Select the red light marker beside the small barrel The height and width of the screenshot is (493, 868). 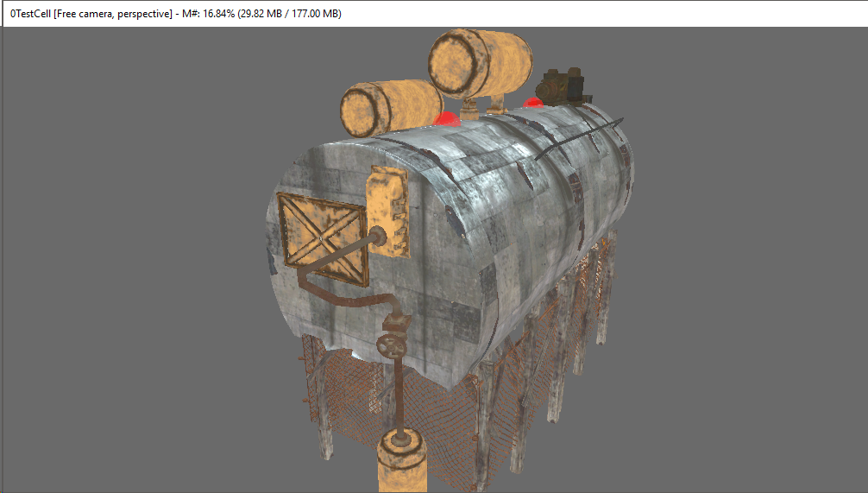click(x=446, y=119)
